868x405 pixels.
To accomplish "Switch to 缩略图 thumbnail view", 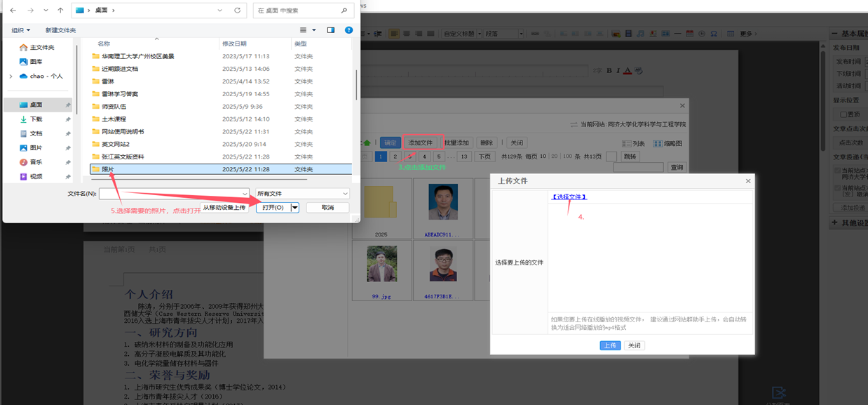I will pyautogui.click(x=667, y=143).
